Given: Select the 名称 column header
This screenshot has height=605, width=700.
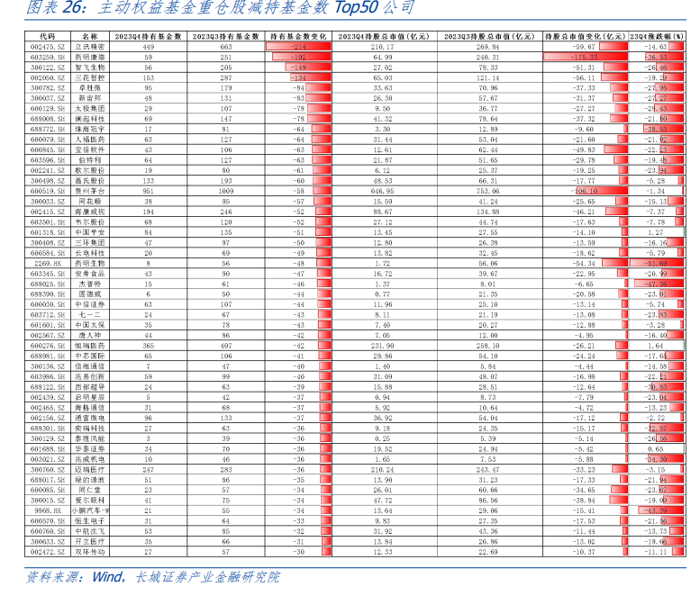Looking at the screenshot, I should 91,35.
